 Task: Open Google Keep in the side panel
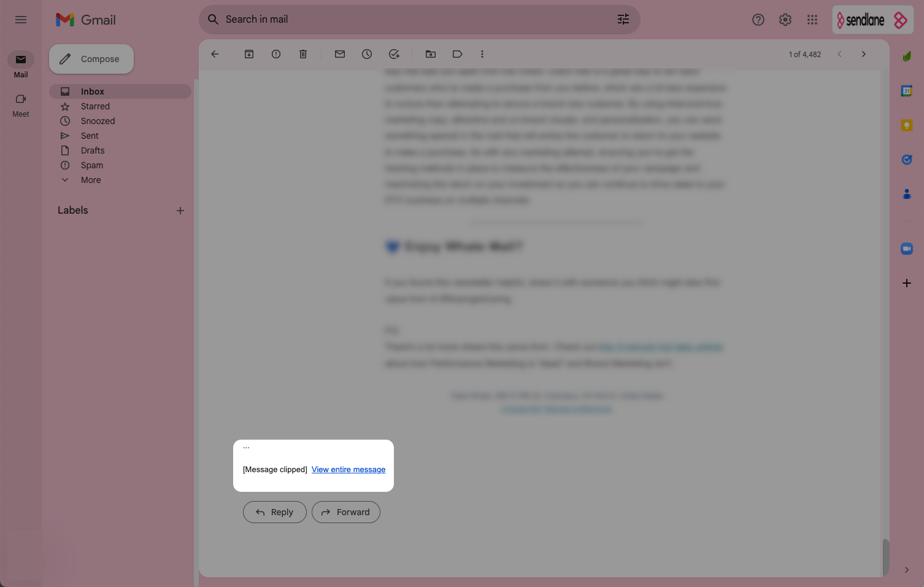[x=907, y=125]
